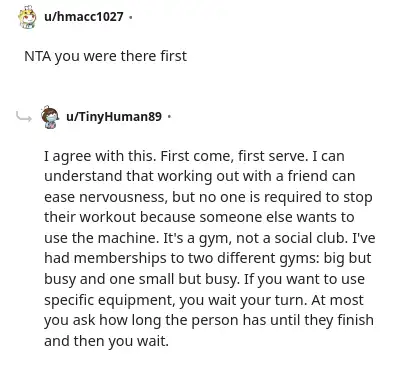Click the last line "and then you wait."

106,341
